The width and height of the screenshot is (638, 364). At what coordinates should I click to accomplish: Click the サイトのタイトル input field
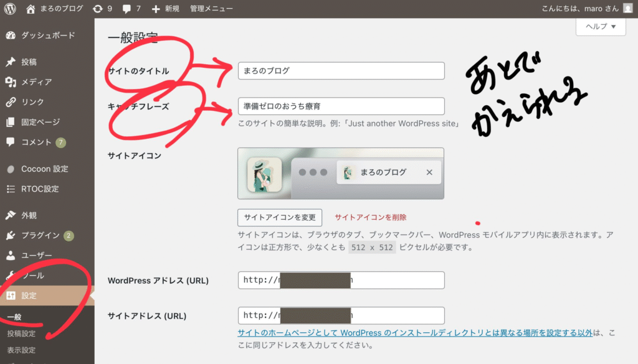pyautogui.click(x=341, y=71)
